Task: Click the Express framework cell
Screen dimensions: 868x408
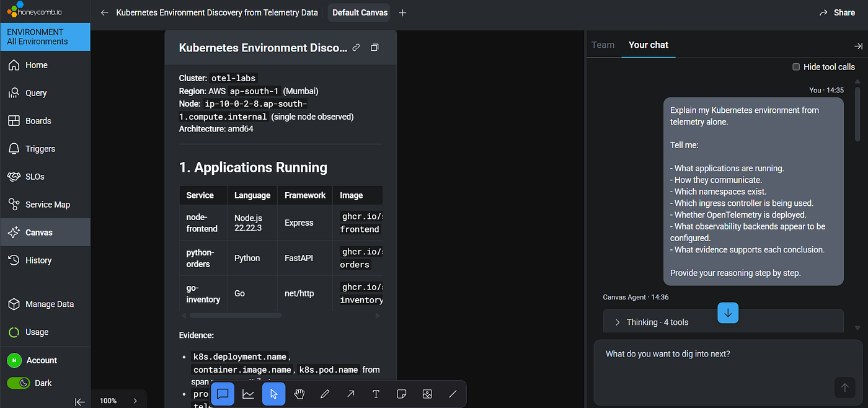Action: (305, 223)
